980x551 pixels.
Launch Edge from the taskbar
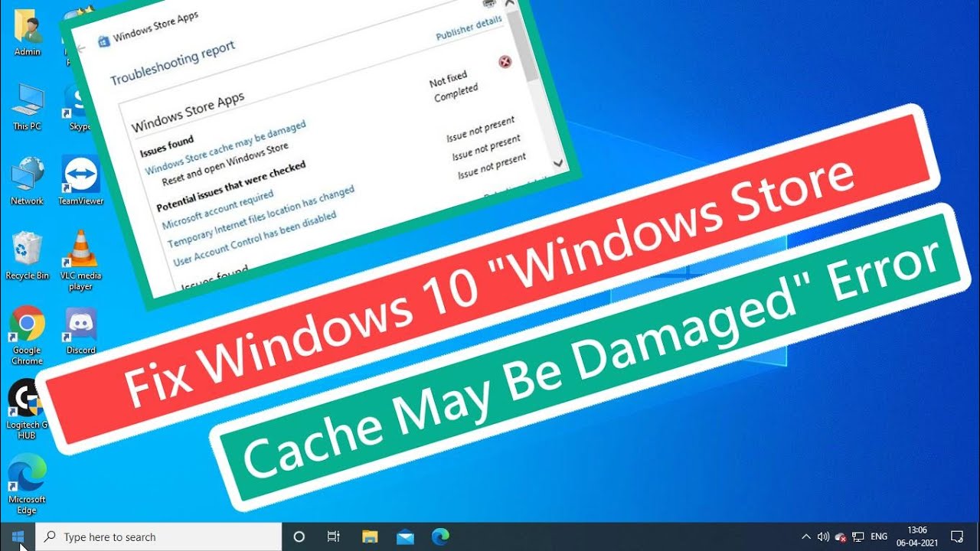point(440,536)
